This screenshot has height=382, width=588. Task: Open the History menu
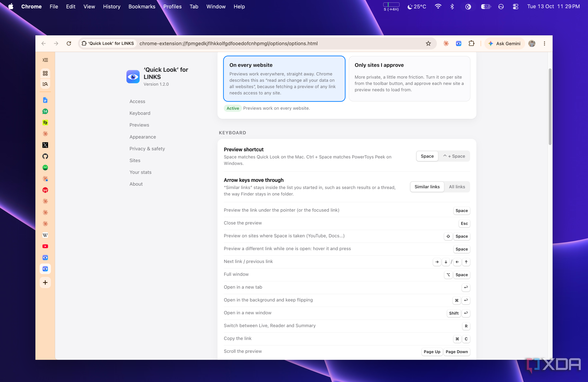tap(112, 7)
